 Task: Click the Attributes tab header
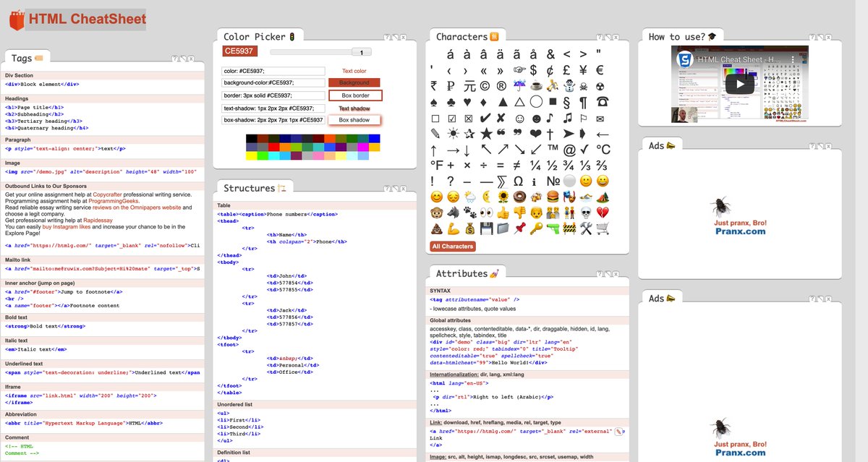pos(467,273)
